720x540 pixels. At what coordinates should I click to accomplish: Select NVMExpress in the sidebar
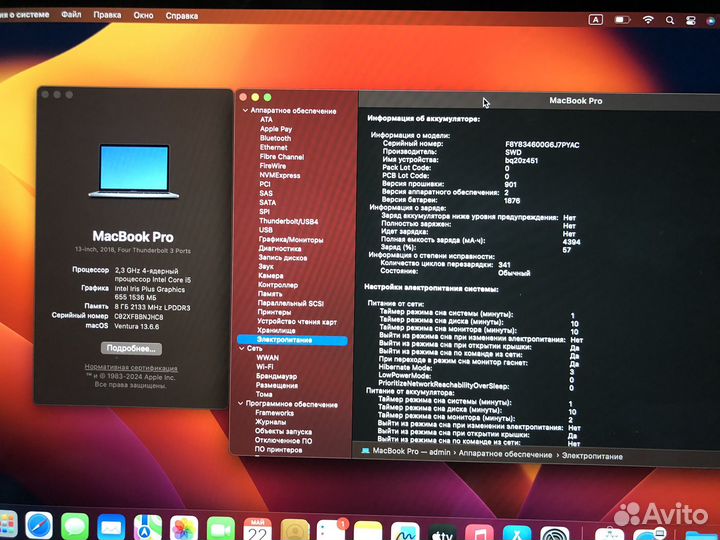tap(280, 175)
